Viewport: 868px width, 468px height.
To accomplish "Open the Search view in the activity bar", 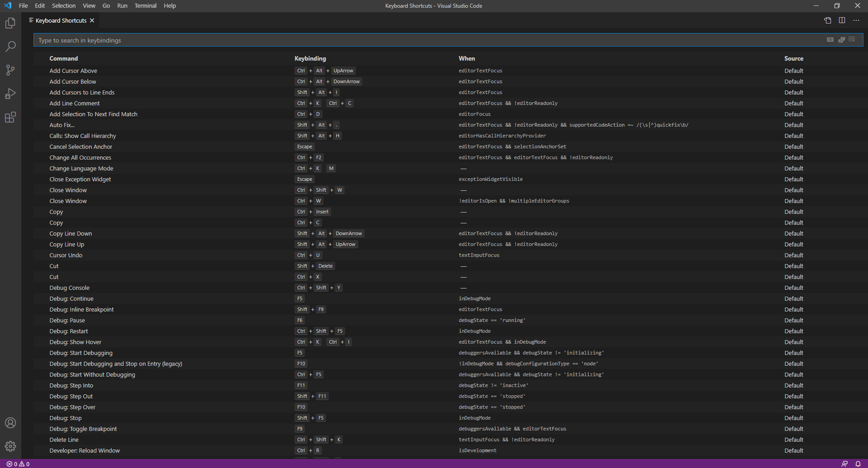I will [11, 47].
